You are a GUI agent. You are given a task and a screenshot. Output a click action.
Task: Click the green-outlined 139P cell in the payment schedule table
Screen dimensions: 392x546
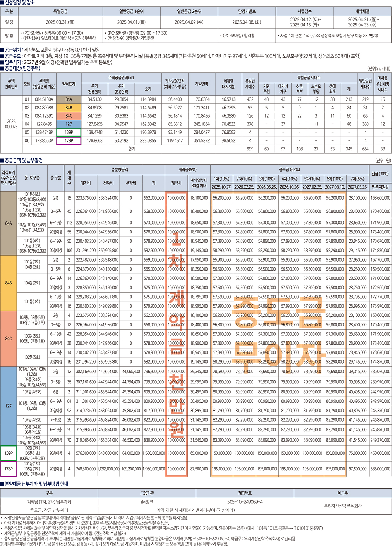tap(9, 453)
